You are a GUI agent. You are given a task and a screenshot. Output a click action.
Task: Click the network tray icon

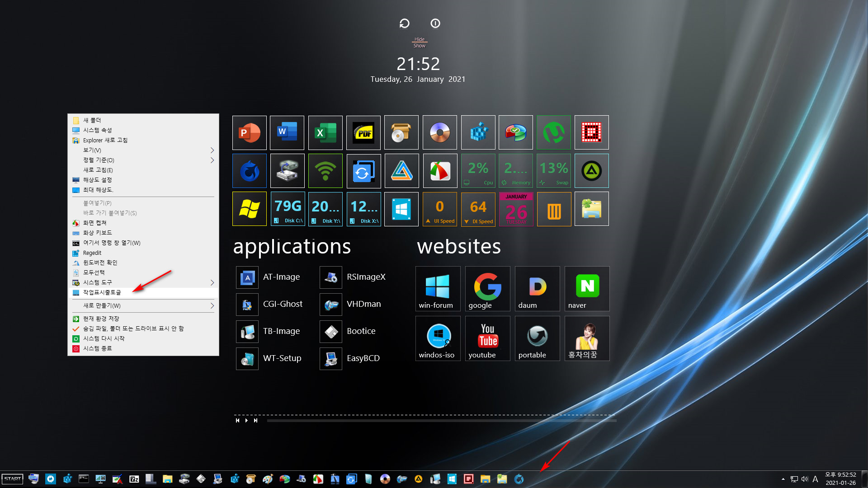coord(794,479)
